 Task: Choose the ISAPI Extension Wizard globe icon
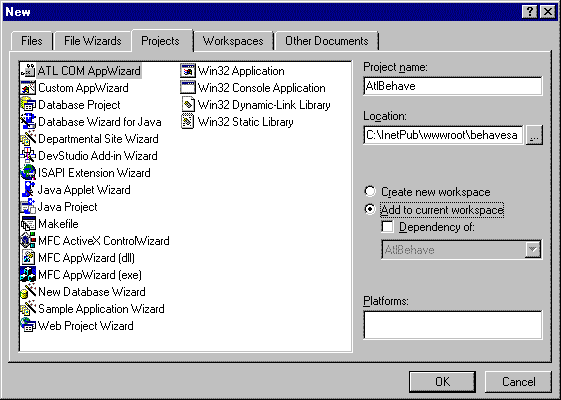point(28,173)
